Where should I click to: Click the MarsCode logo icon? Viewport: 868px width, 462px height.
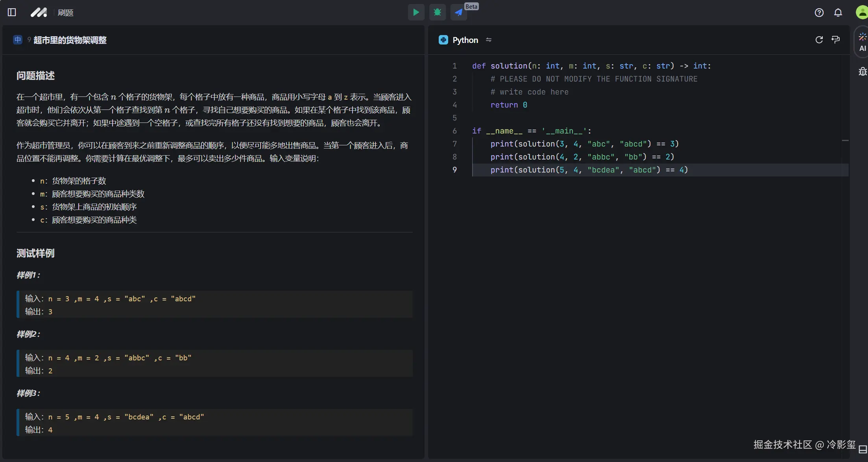tap(39, 13)
